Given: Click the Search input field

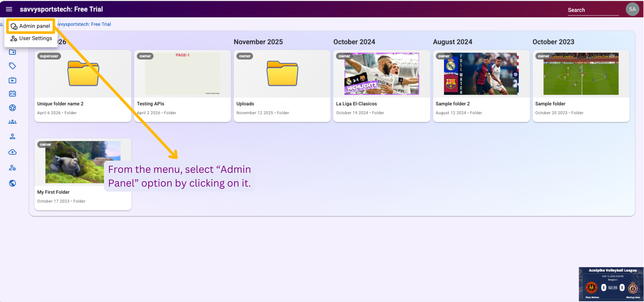Looking at the screenshot, I should [592, 10].
